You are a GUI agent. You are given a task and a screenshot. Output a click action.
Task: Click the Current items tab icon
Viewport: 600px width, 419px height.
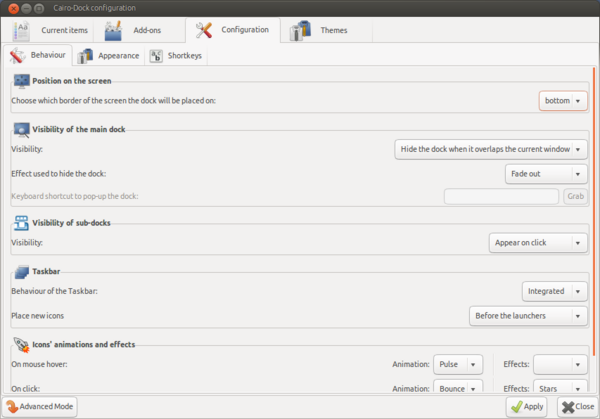pos(21,30)
